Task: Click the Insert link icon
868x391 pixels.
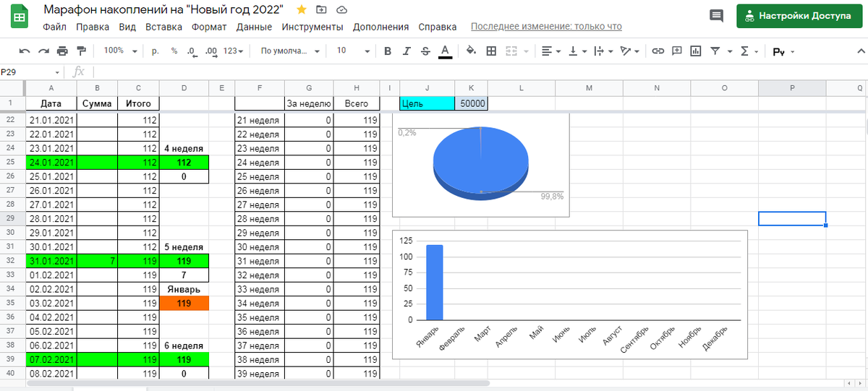Action: click(658, 51)
